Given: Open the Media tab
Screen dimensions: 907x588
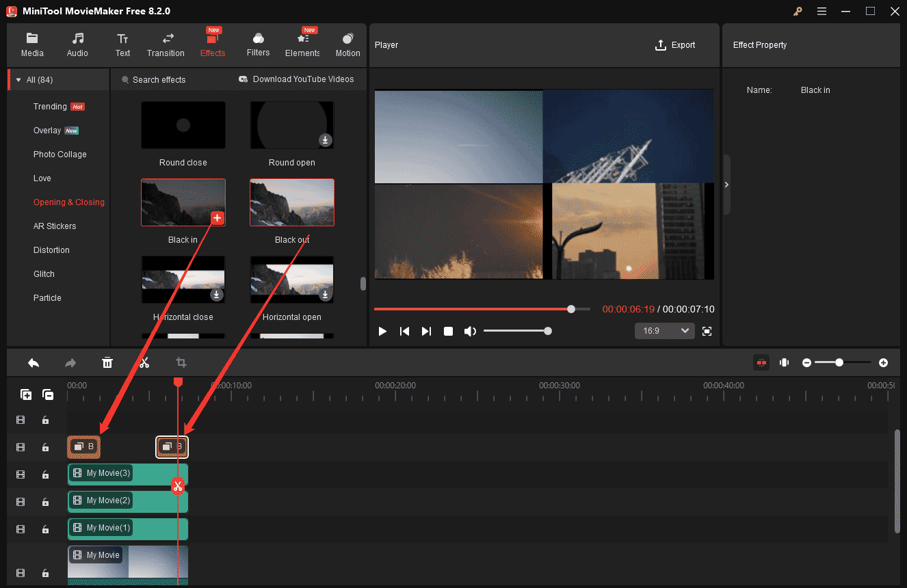Looking at the screenshot, I should [x=32, y=45].
